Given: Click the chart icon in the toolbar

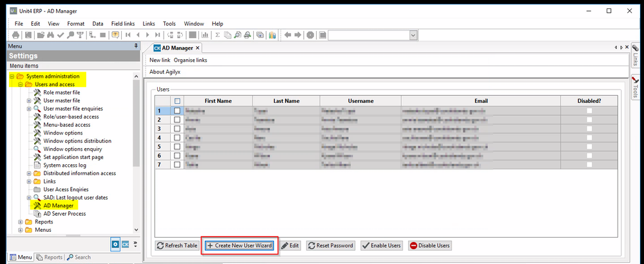Looking at the screenshot, I should [x=205, y=35].
